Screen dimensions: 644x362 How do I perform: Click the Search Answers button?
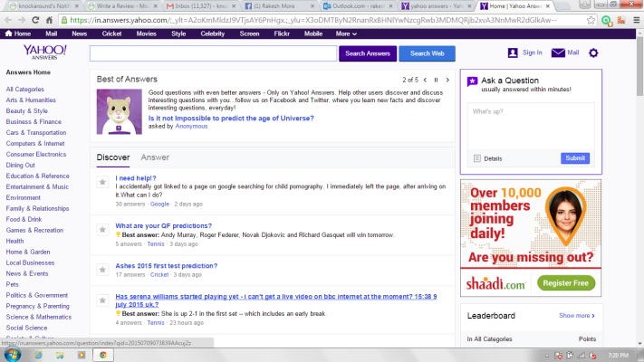(x=368, y=53)
